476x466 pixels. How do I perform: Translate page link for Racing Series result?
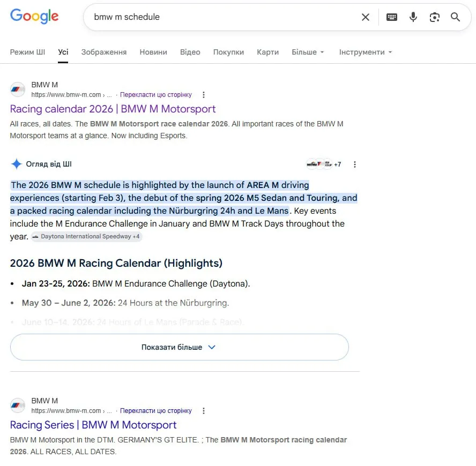[156, 411]
